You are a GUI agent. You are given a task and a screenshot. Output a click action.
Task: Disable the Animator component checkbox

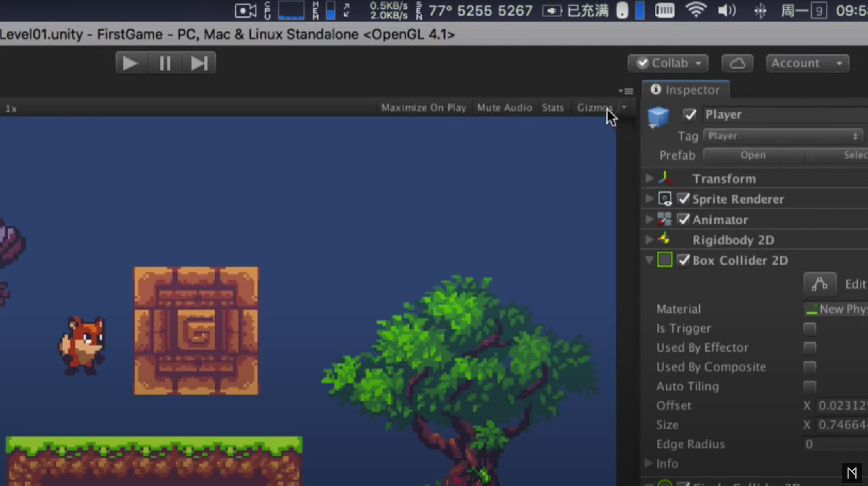683,219
